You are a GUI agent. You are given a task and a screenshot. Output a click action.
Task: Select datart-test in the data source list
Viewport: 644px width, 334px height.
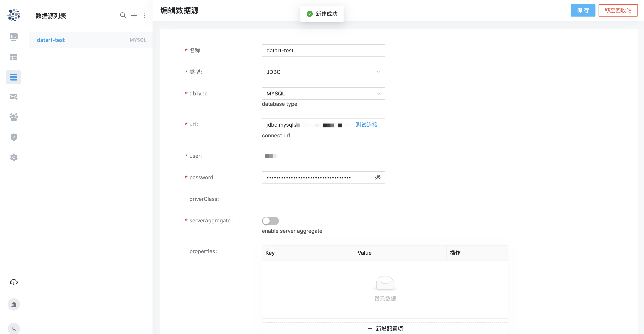click(91, 40)
